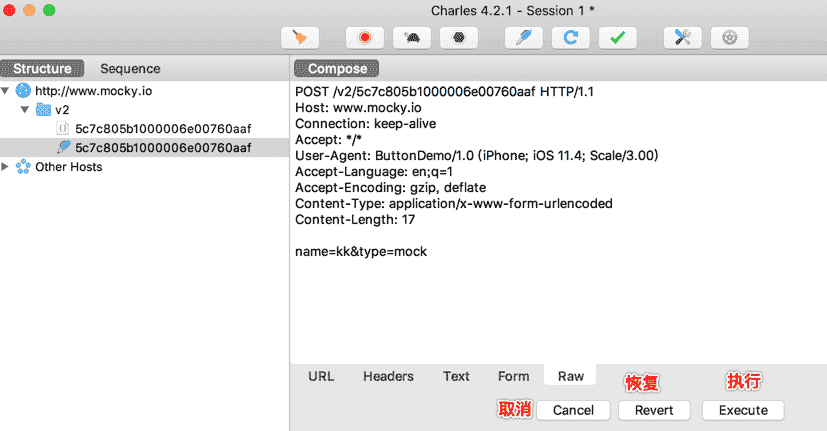The image size is (827, 431).
Task: Collapse the www.mocky.io host node
Action: 7,91
